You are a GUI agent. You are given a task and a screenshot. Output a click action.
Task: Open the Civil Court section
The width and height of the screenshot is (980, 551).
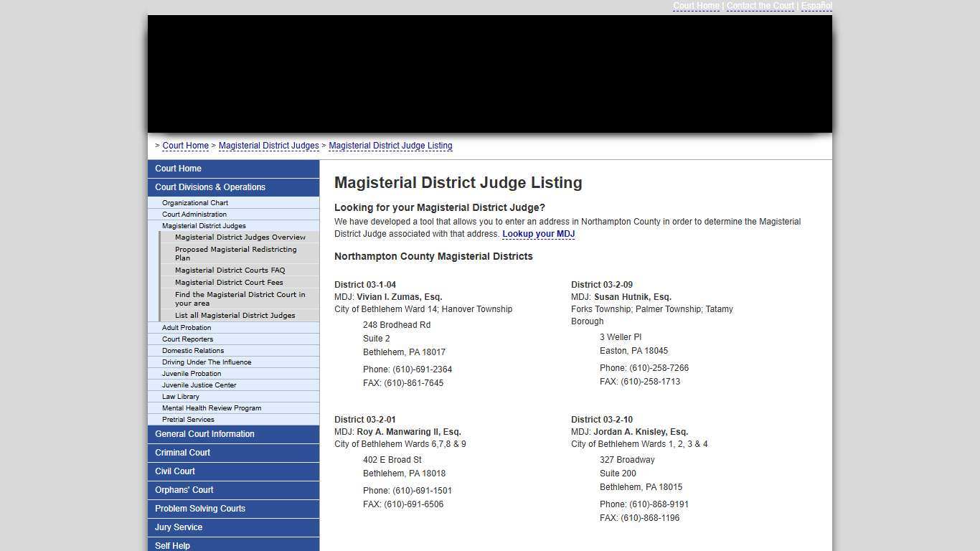click(174, 471)
